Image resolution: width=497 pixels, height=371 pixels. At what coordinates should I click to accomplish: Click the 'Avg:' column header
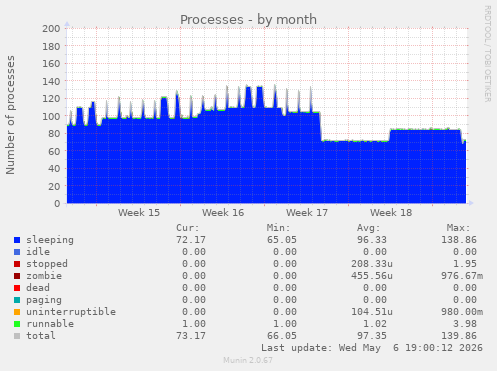click(x=368, y=228)
